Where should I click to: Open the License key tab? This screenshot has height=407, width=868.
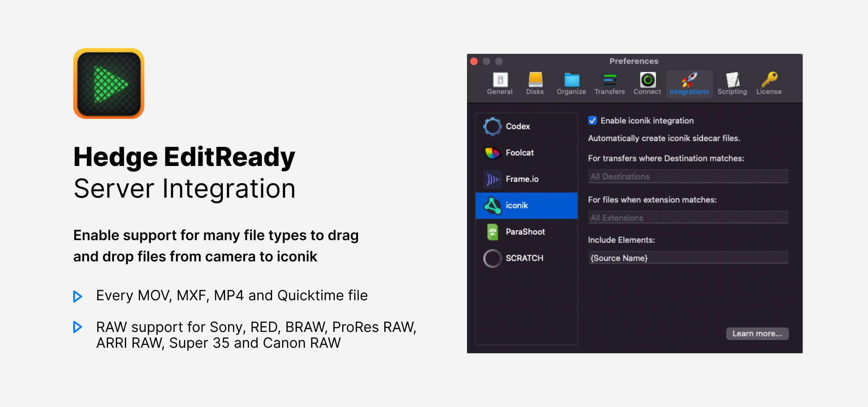(769, 84)
